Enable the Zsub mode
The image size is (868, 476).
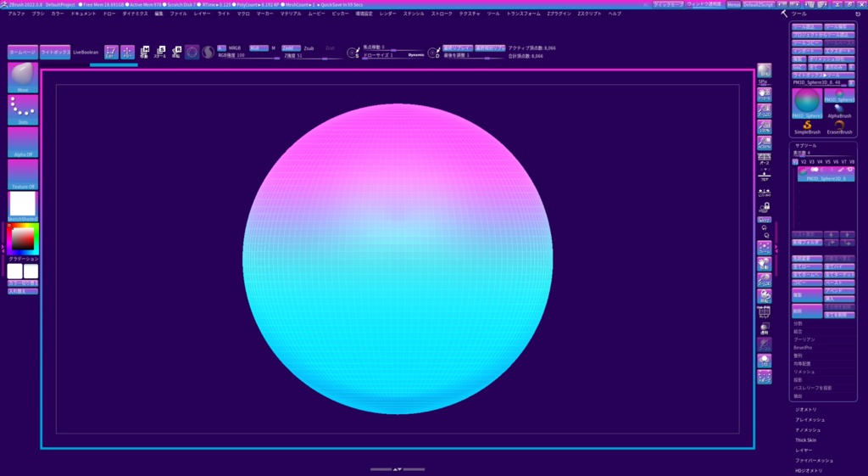point(309,48)
